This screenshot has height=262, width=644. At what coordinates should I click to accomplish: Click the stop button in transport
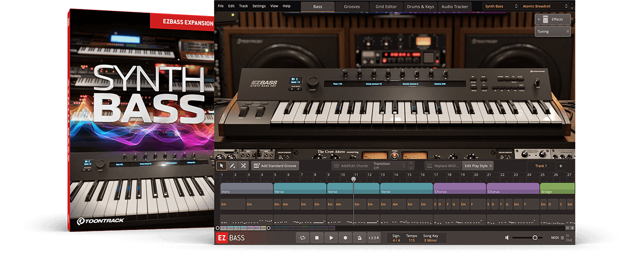click(317, 238)
